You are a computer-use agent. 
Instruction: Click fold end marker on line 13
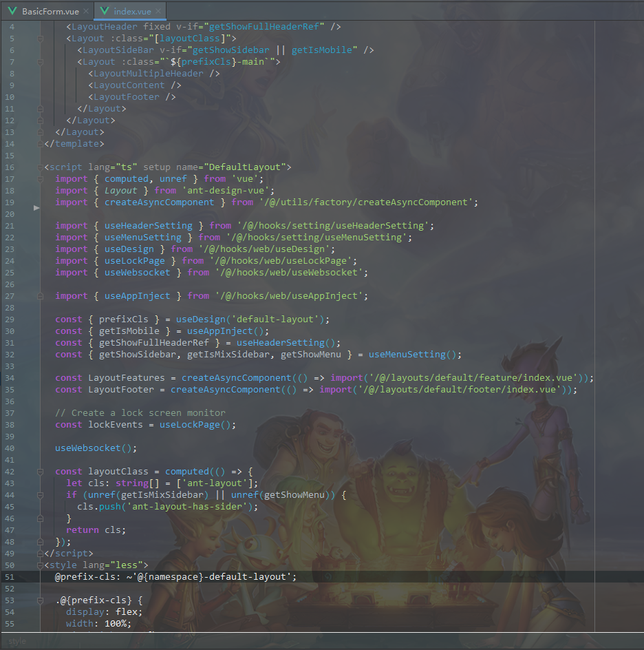[x=40, y=132]
